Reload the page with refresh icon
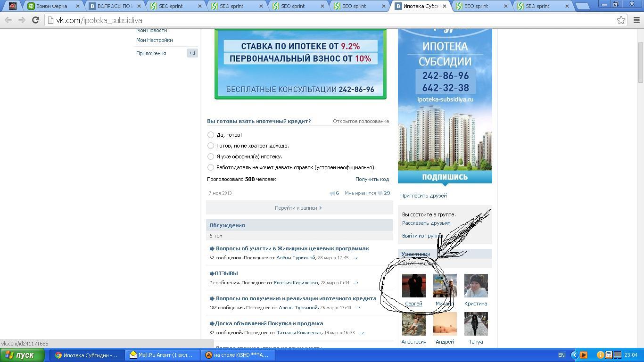This screenshot has width=644, height=362. coord(35,20)
